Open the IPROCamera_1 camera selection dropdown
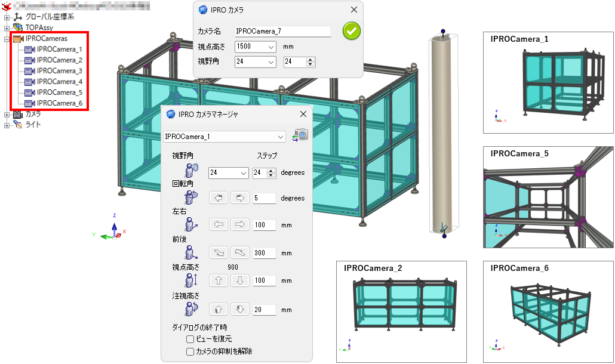The height and width of the screenshot is (364, 615). coord(281,137)
